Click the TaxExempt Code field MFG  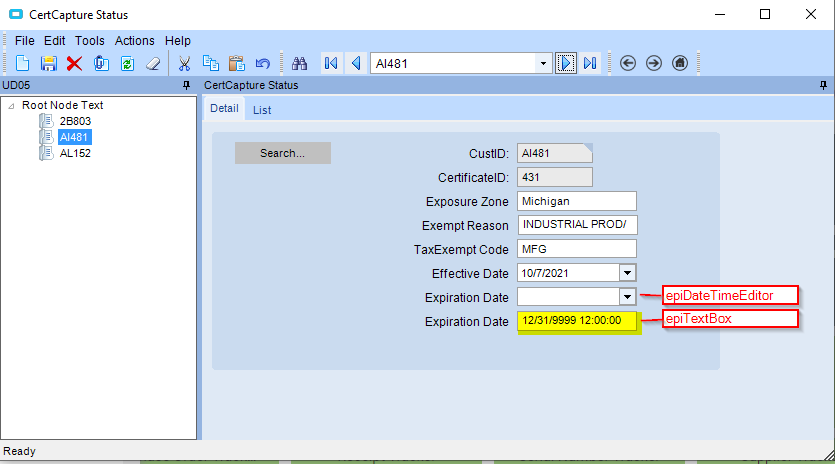click(577, 249)
